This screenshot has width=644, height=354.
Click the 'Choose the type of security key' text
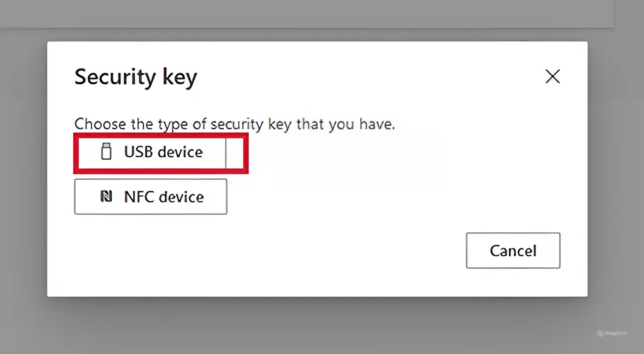[235, 124]
